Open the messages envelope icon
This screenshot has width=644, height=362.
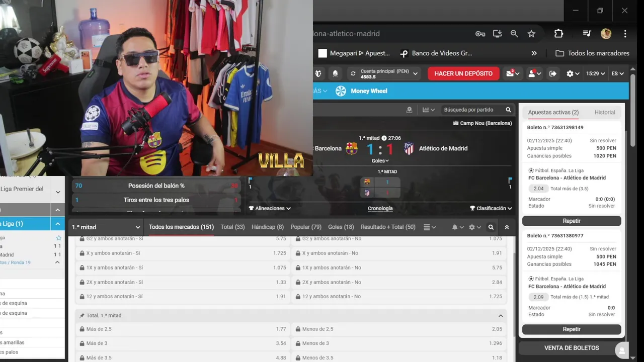[x=513, y=73]
